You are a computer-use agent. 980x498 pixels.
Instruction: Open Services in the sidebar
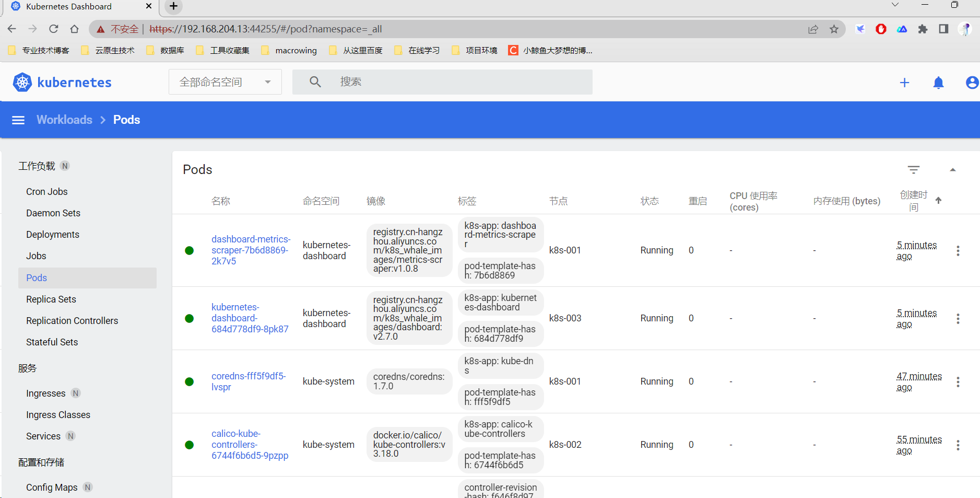point(43,436)
